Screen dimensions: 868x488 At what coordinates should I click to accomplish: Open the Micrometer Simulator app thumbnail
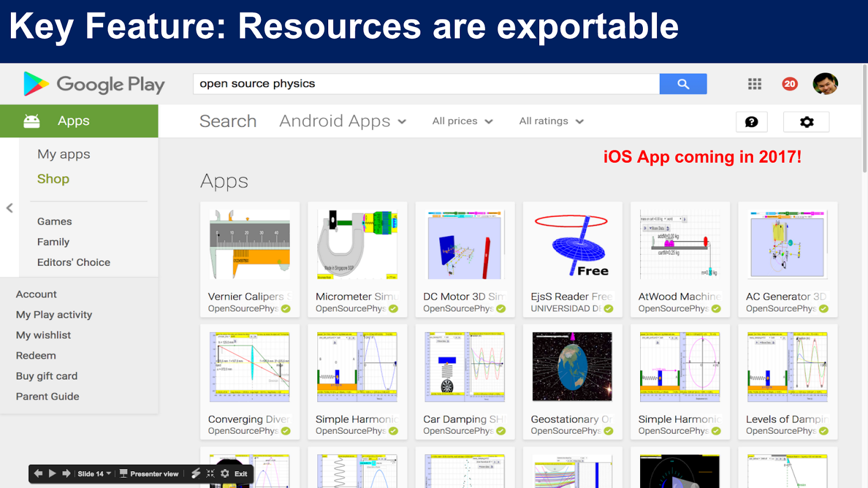pos(357,245)
